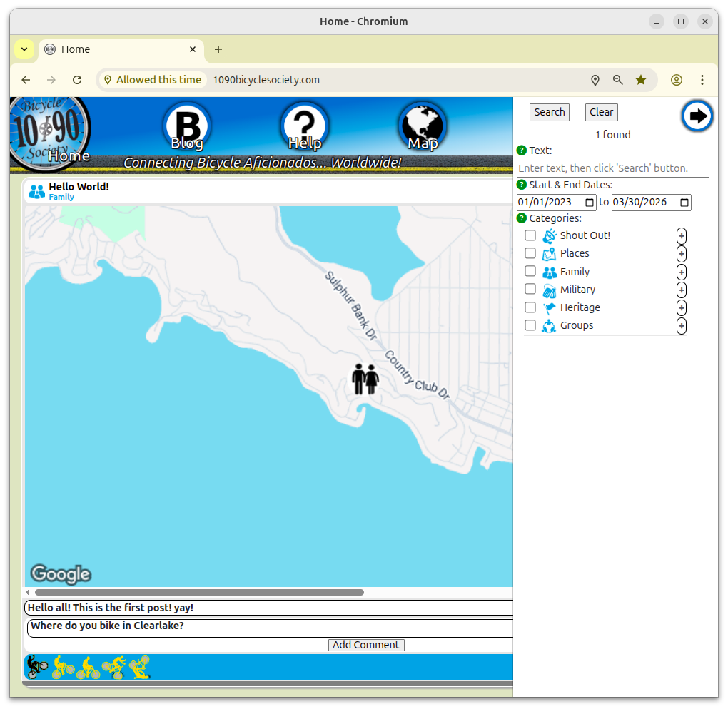Click the Google logo on the map
Viewport: 728px width, 709px height.
pyautogui.click(x=61, y=574)
